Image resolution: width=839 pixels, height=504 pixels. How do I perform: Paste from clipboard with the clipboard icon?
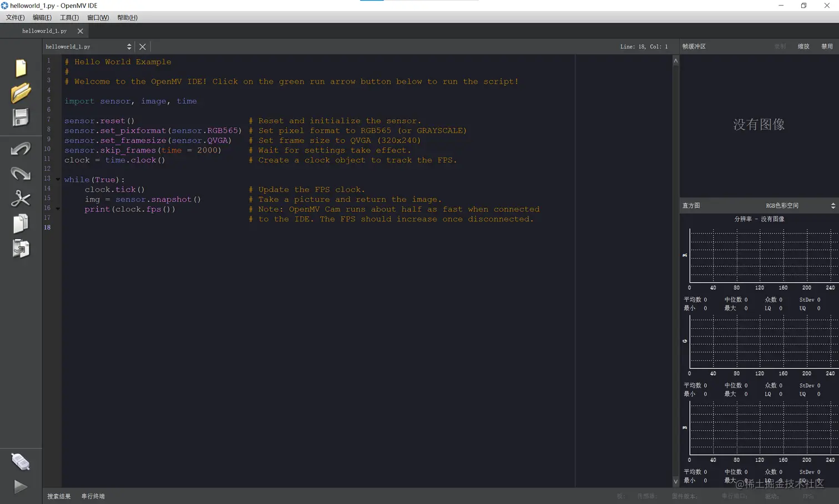(x=21, y=248)
